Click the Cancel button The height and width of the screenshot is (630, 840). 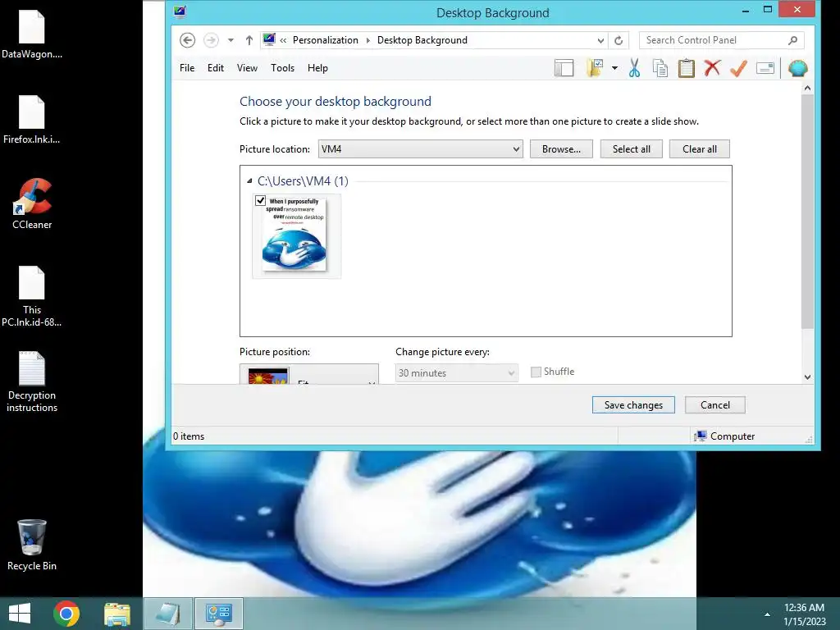pos(714,405)
